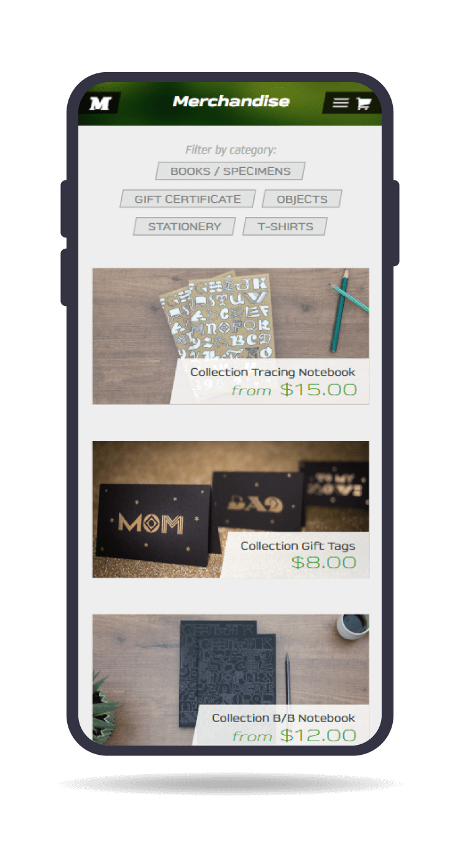Click the Merchandise page heading

tap(231, 101)
